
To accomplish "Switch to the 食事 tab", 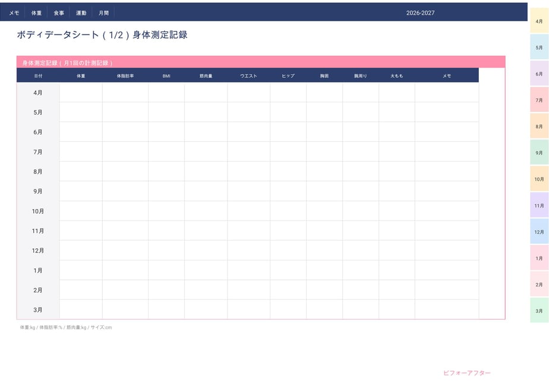I will pyautogui.click(x=59, y=13).
